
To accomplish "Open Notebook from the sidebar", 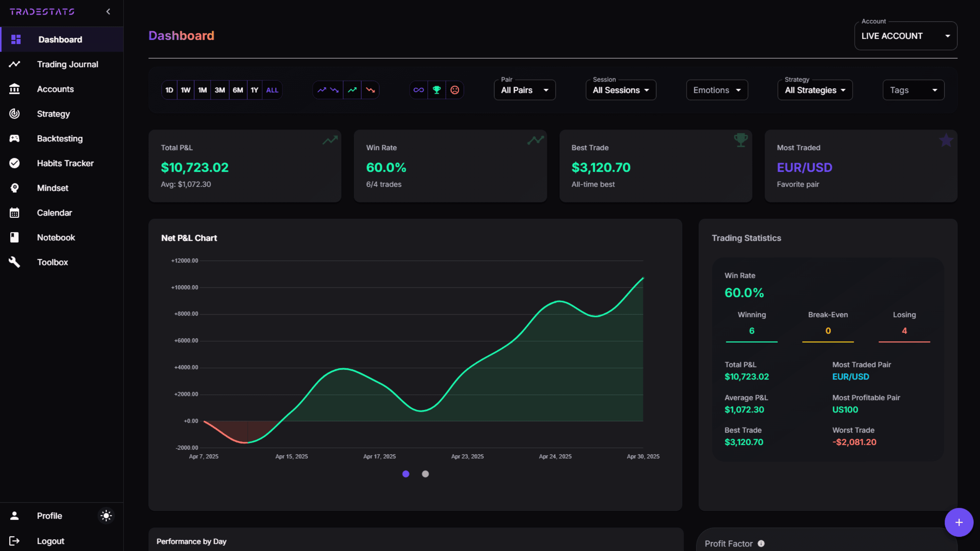I will point(62,237).
